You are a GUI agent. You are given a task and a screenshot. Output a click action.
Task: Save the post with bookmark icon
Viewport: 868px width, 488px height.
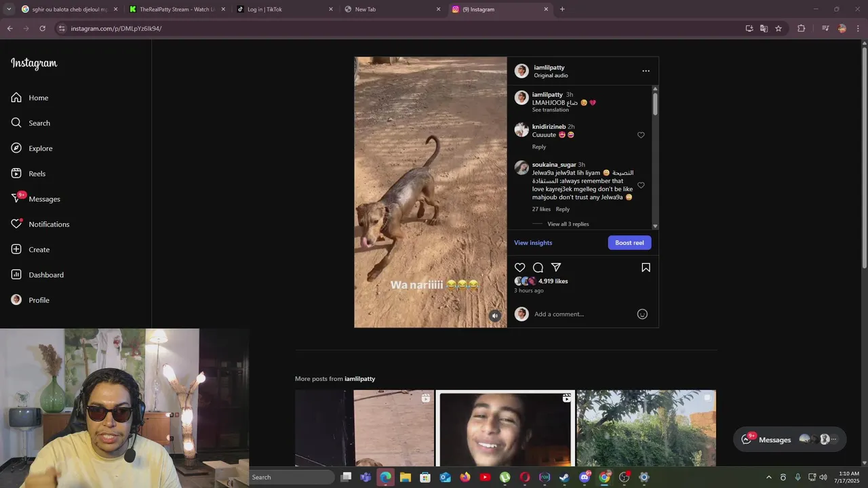pos(646,268)
